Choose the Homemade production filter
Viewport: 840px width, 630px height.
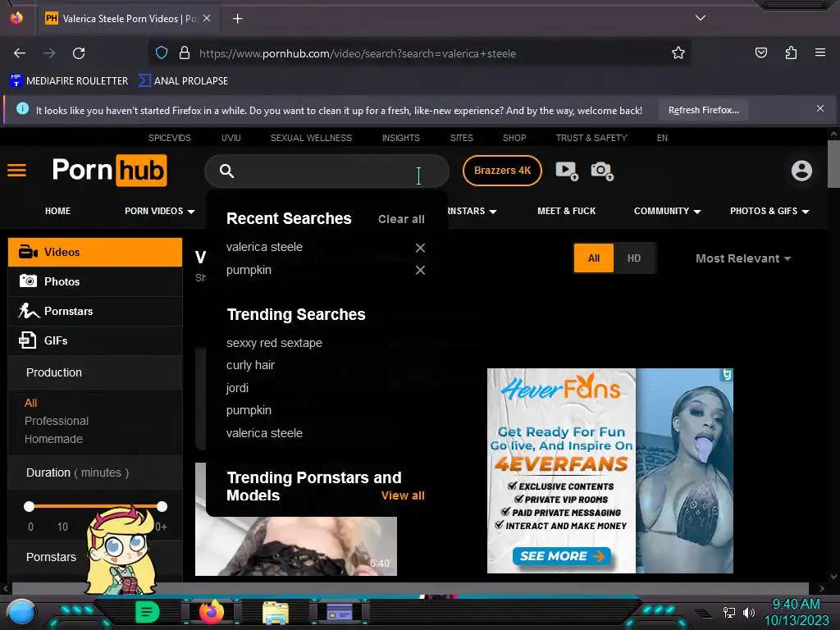pos(53,439)
